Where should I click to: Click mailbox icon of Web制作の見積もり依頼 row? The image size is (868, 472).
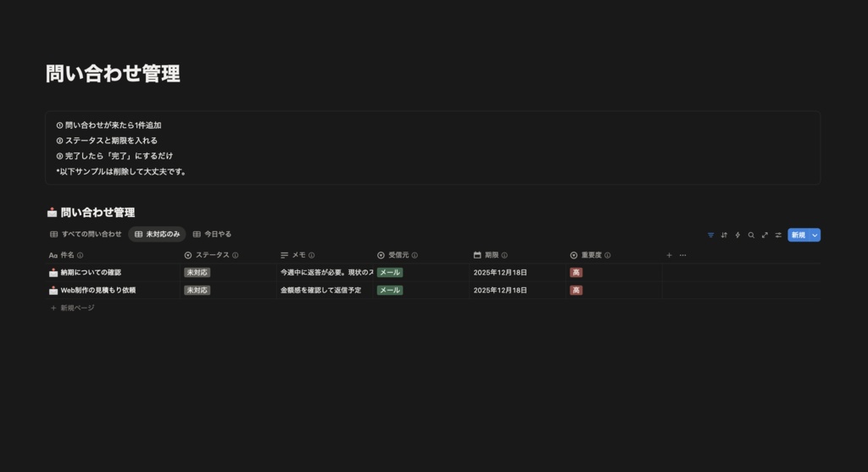coord(53,290)
